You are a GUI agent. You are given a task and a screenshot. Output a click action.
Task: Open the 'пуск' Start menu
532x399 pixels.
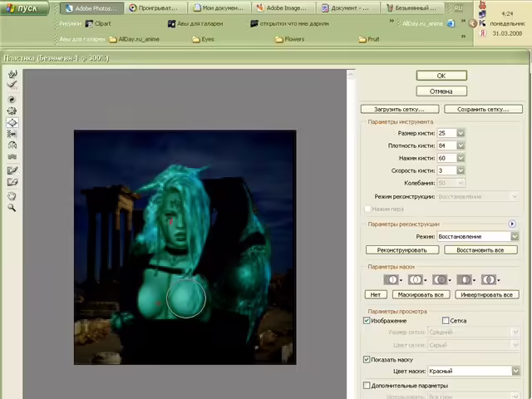tap(24, 8)
